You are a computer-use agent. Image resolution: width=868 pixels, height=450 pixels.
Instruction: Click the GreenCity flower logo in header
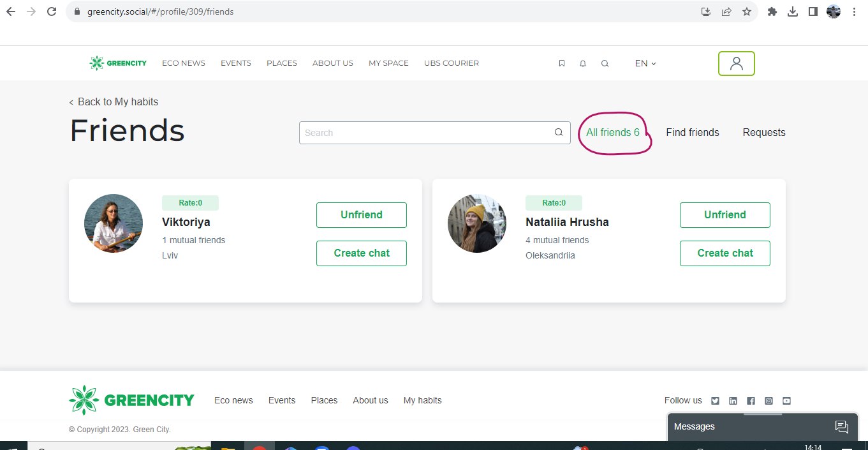pyautogui.click(x=97, y=63)
